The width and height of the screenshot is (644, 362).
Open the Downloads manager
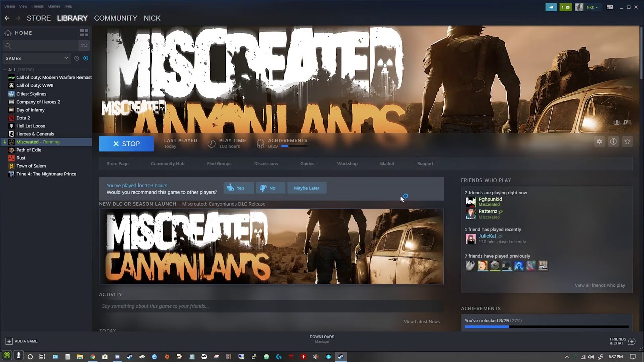pos(322,339)
